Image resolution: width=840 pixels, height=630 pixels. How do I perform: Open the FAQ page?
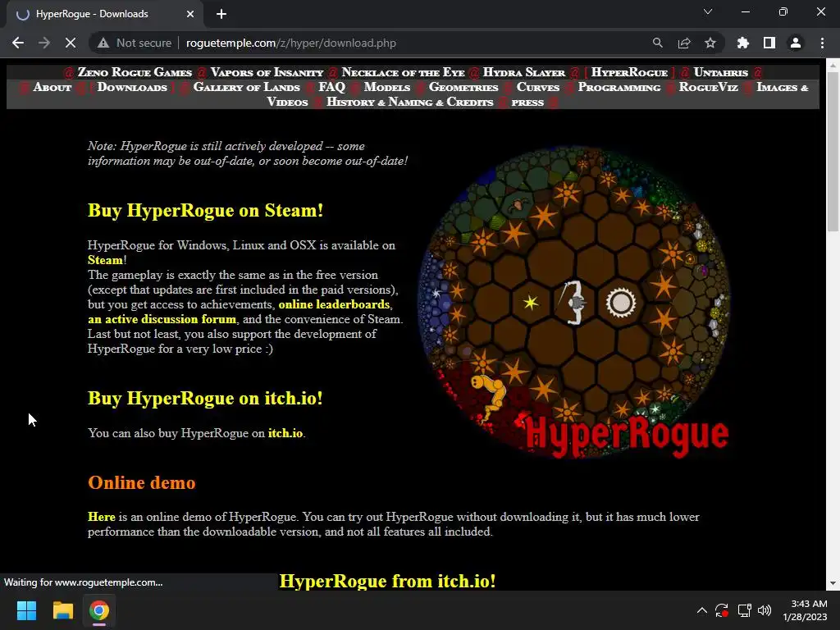(x=331, y=87)
